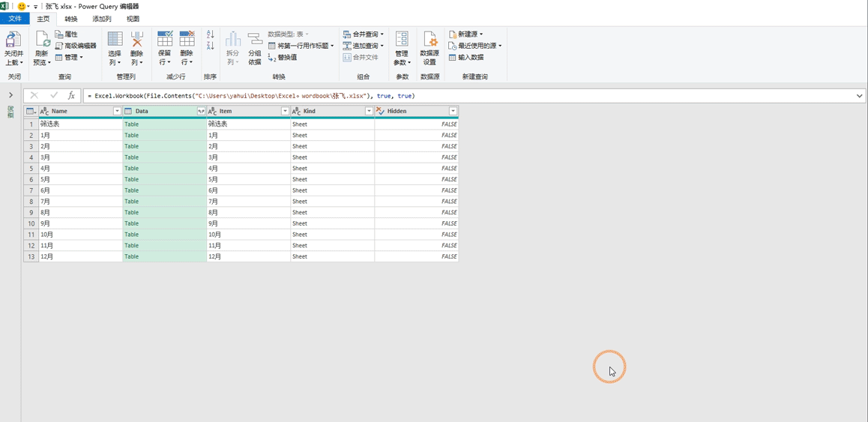The height and width of the screenshot is (422, 868).
Task: Switch to the 主页 ribbon tab
Action: pyautogui.click(x=43, y=19)
